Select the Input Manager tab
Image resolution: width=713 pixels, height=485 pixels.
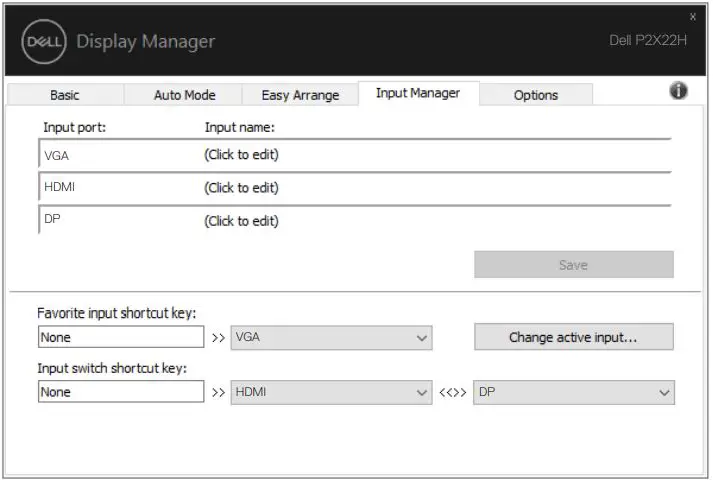click(x=418, y=93)
